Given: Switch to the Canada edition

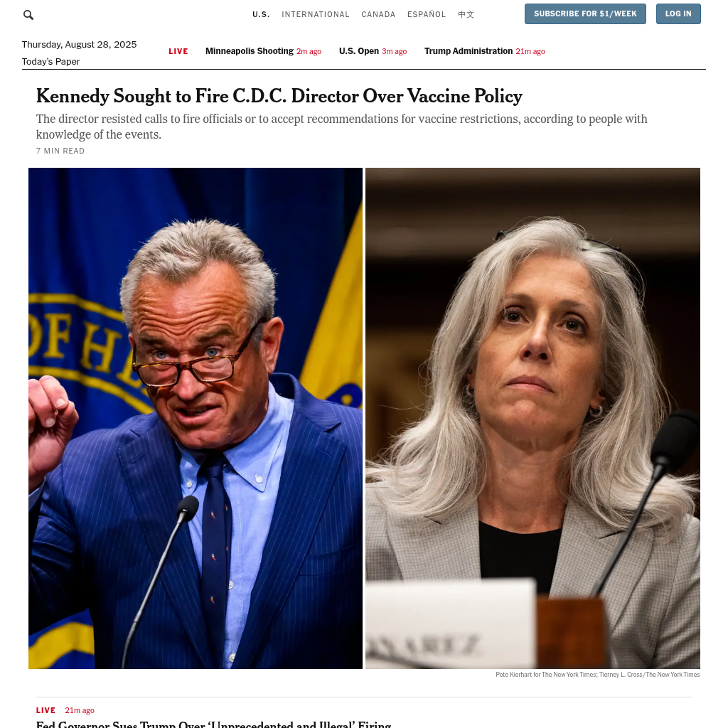Looking at the screenshot, I should 378,14.
